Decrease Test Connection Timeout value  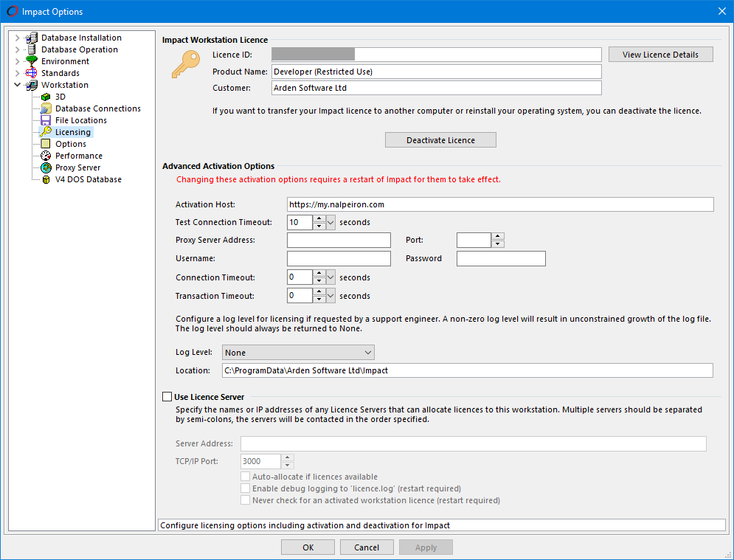coord(319,227)
